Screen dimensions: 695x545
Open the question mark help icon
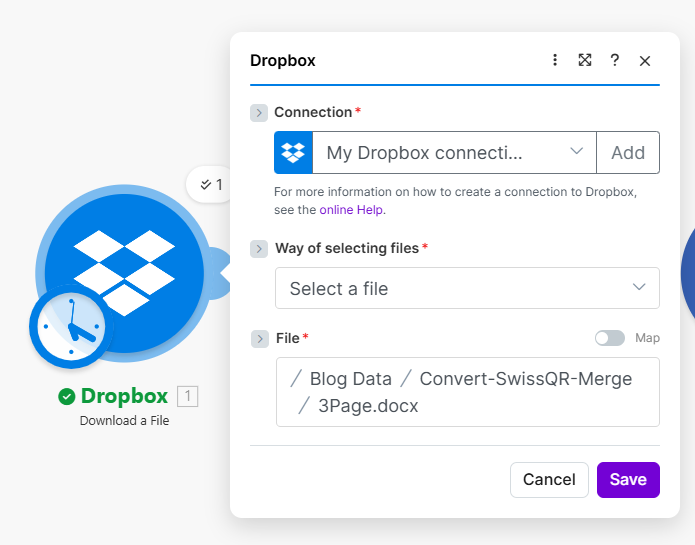tap(615, 60)
